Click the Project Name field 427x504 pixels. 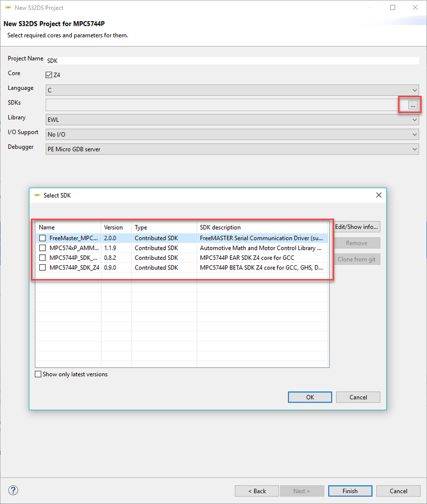232,61
